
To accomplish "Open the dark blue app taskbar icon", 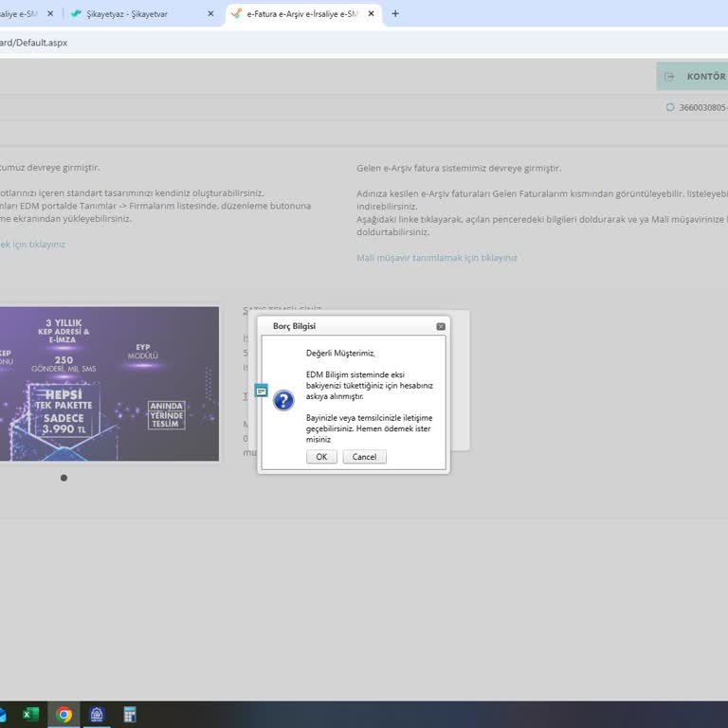I will coord(97,715).
